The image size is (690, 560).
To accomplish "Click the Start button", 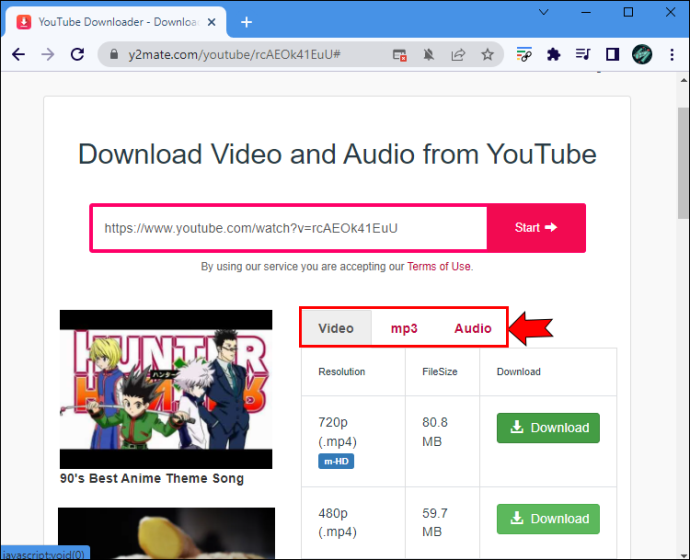I will [x=536, y=228].
